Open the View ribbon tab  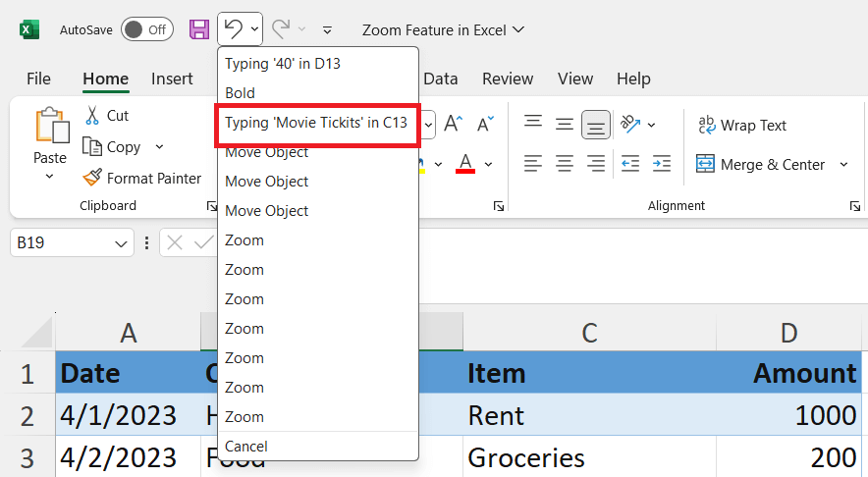[575, 79]
